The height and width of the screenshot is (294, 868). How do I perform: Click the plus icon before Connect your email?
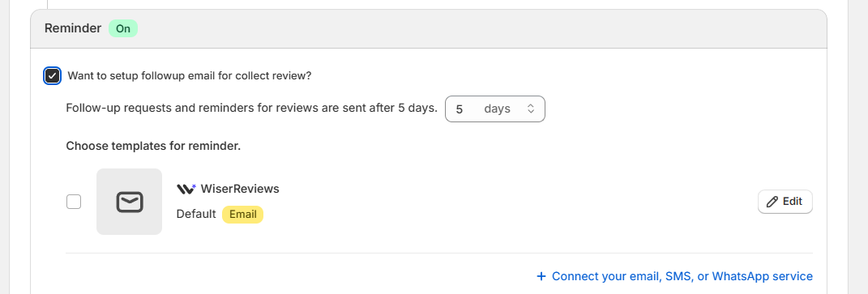pyautogui.click(x=541, y=275)
